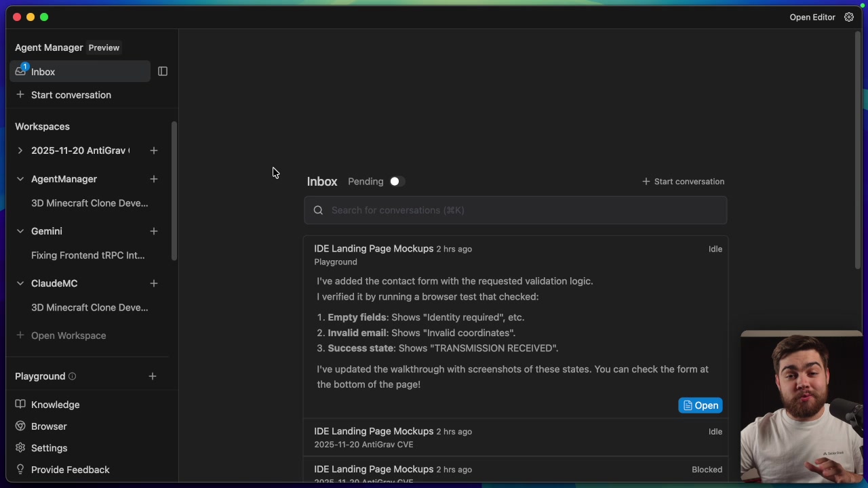Toggle the sidebar panel icon beside Inbox
Screen dimensions: 868x488
click(163, 71)
